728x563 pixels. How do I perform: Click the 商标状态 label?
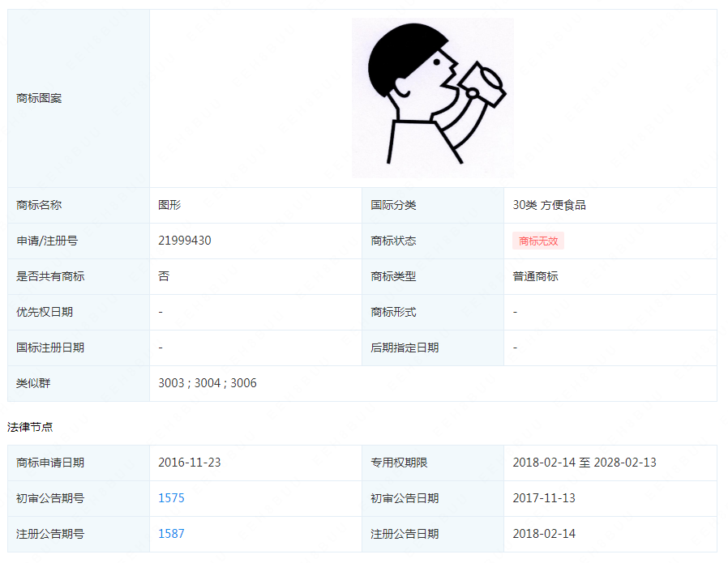point(393,241)
